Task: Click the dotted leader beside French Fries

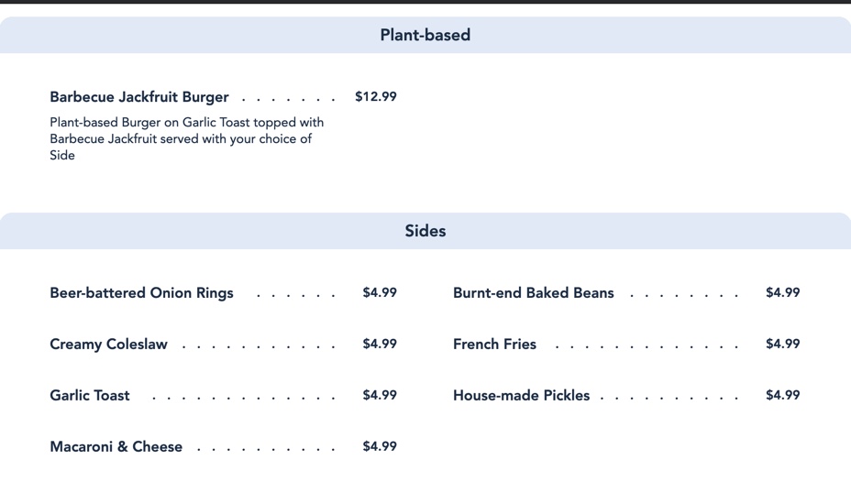Action: pyautogui.click(x=647, y=346)
